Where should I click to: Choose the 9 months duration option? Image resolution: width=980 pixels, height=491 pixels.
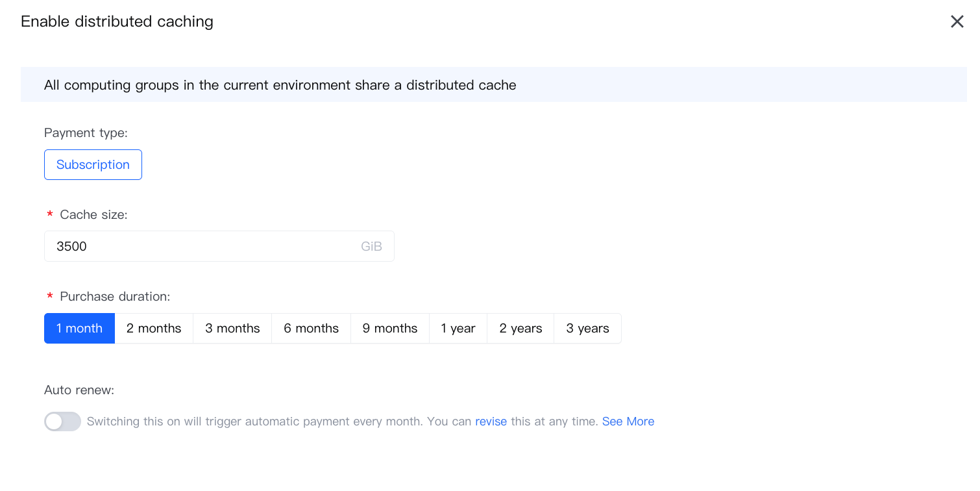click(x=389, y=329)
